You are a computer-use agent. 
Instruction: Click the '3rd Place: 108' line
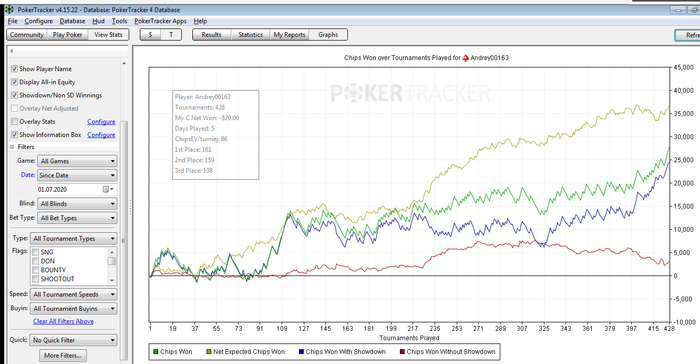[194, 170]
